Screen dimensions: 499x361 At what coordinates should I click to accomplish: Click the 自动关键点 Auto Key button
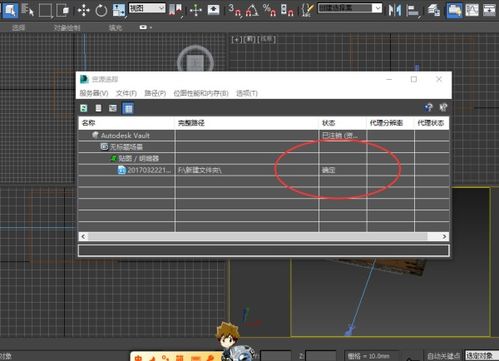click(444, 356)
